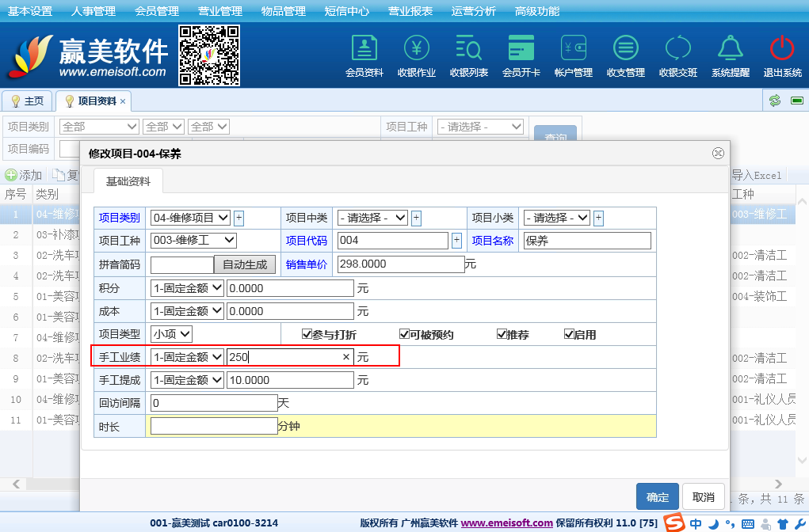Clear the 手工业绩 field with the x
This screenshot has height=532, width=809.
tap(345, 357)
